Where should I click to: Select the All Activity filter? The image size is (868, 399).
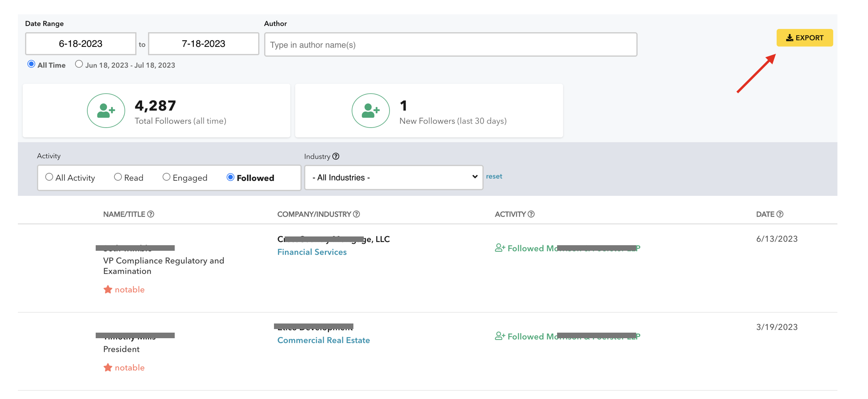tap(49, 177)
